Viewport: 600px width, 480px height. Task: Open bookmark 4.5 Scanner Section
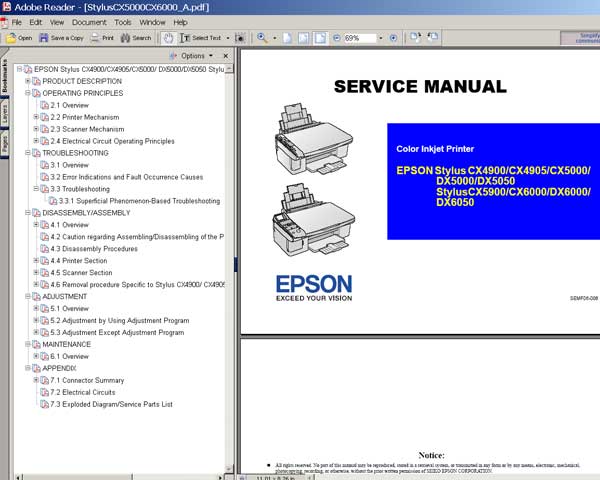(x=81, y=273)
